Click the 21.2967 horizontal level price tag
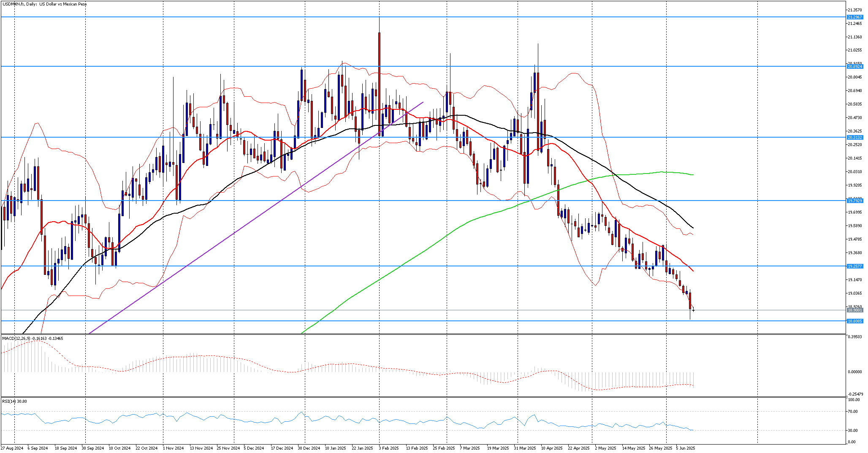Screen dimensions: 868x453 (x=855, y=17)
